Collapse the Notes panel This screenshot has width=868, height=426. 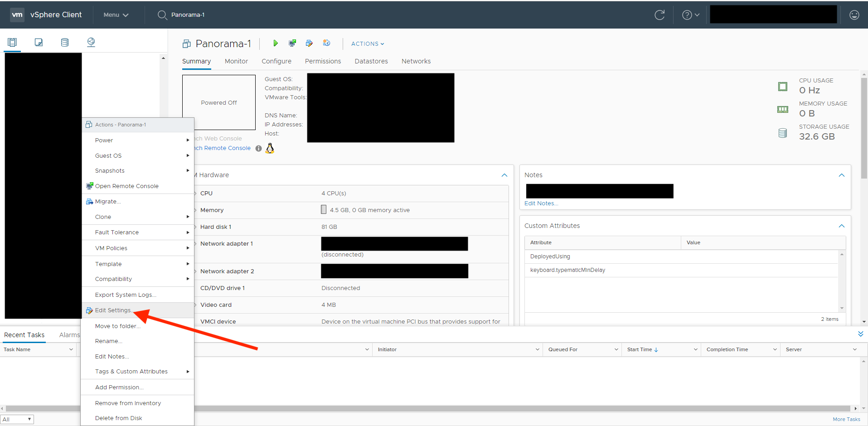[x=841, y=175]
